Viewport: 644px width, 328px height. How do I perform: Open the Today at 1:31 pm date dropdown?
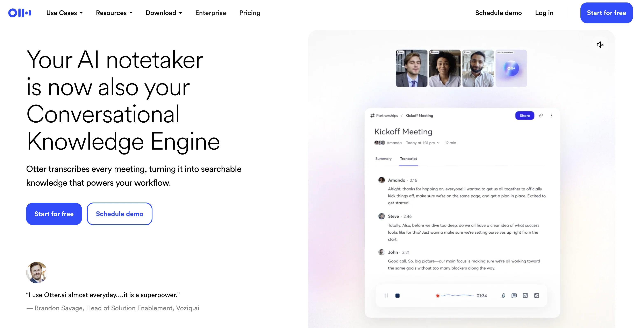pyautogui.click(x=423, y=143)
